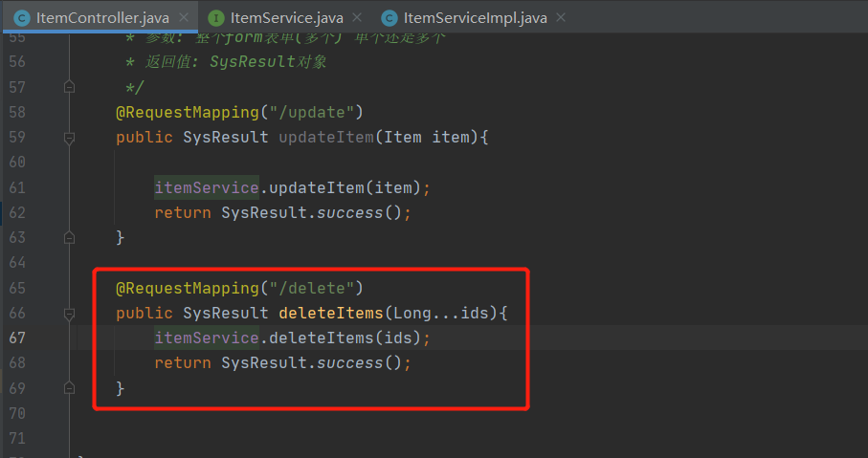
Task: Click the 'public' keyword on line 66
Action: pos(144,313)
